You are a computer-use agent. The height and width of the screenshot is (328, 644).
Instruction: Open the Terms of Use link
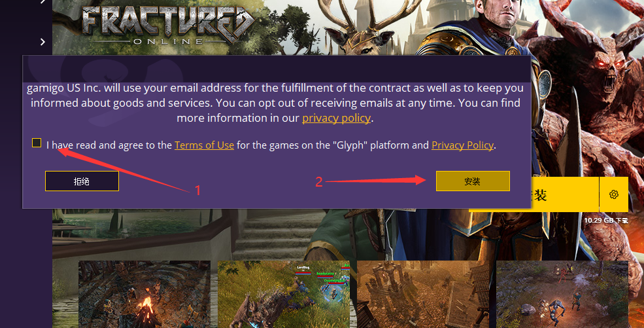204,145
